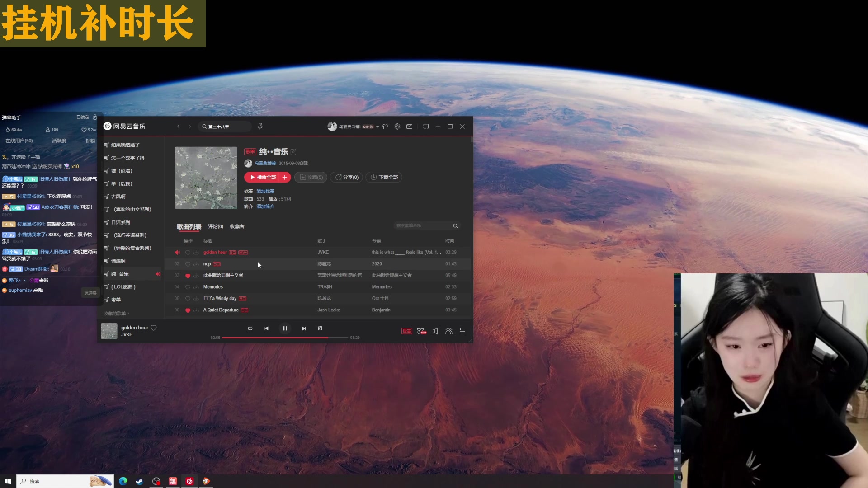Screen dimensions: 868x488
Task: Click the playback progress bar
Action: pyautogui.click(x=285, y=338)
